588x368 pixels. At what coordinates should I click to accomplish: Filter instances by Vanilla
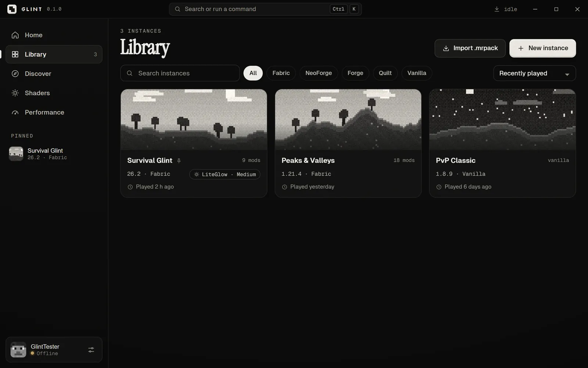[x=417, y=73]
